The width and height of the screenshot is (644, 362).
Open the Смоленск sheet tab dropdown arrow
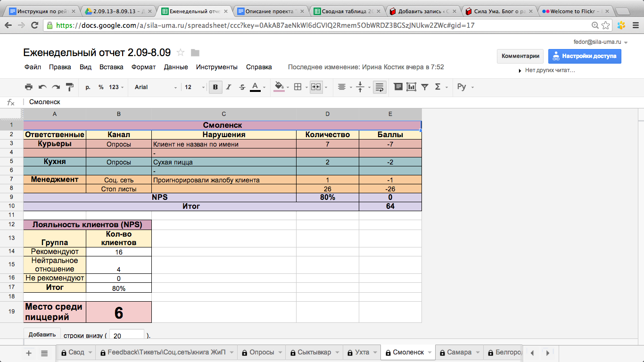click(x=430, y=353)
